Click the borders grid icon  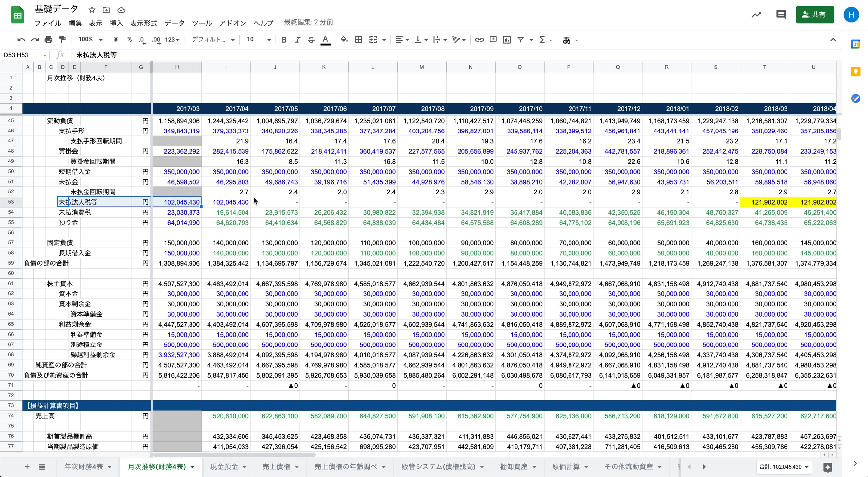point(359,40)
